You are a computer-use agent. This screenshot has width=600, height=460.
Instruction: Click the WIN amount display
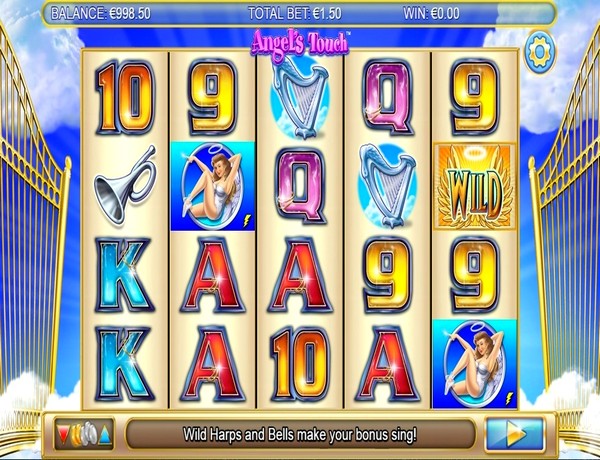[431, 14]
